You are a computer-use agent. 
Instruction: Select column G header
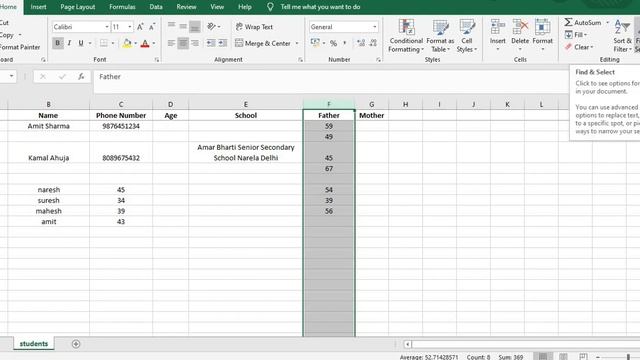point(371,104)
